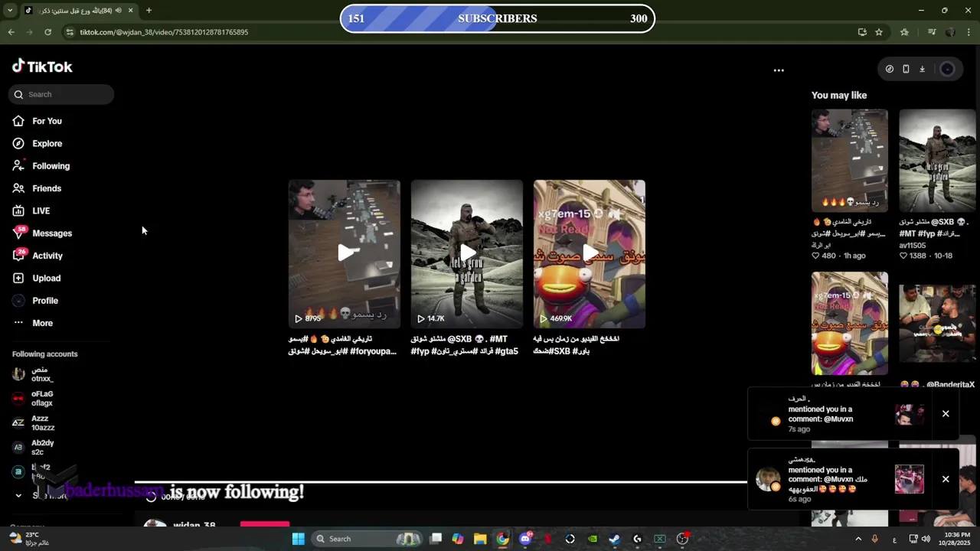980x551 pixels.
Task: Go to your Profile page
Action: [35, 301]
